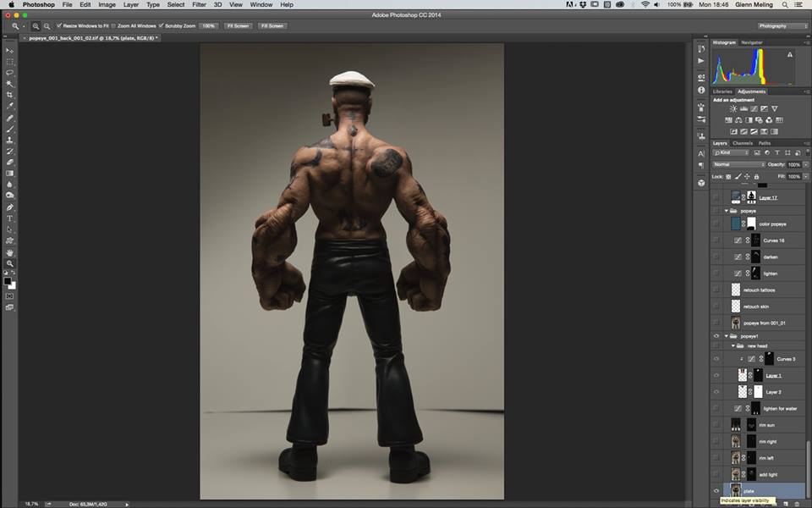
Task: Click the foreground color swatch
Action: (x=8, y=281)
